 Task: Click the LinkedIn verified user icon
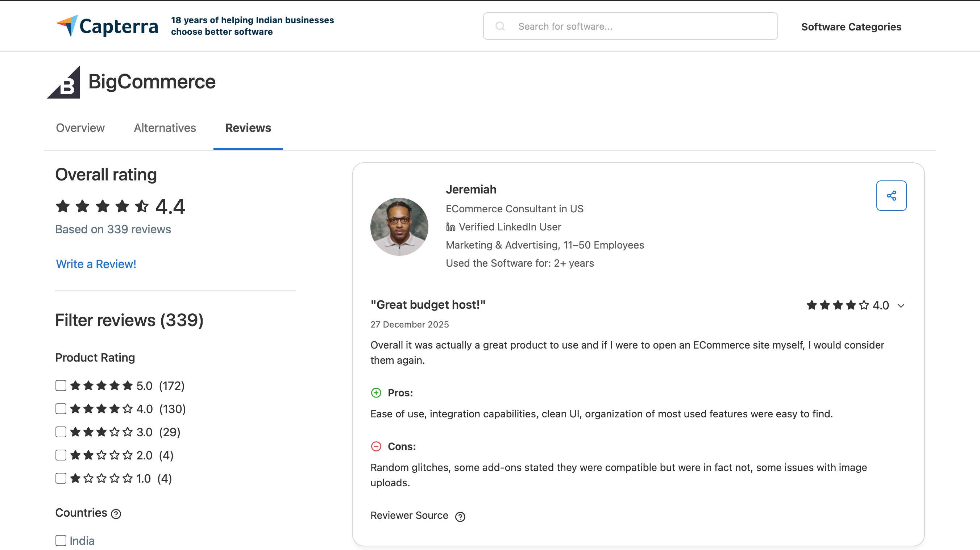click(x=450, y=227)
